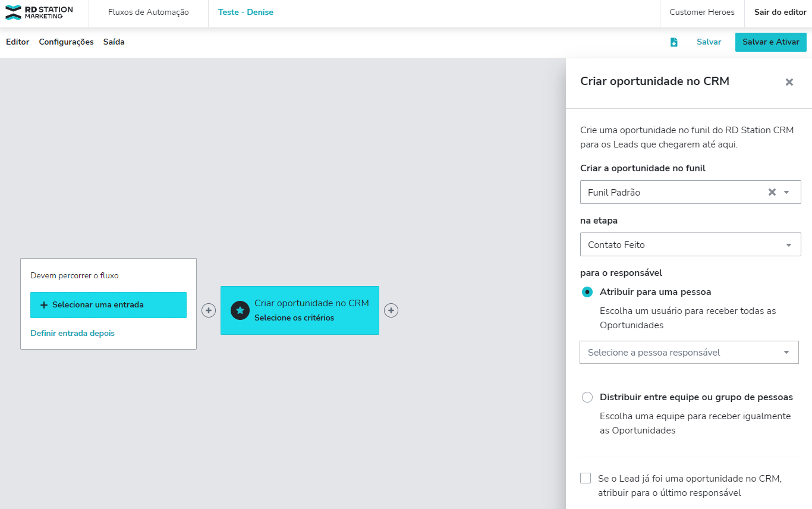Close the Criar oportunidade no CRM panel
The height and width of the screenshot is (509, 812).
[789, 82]
